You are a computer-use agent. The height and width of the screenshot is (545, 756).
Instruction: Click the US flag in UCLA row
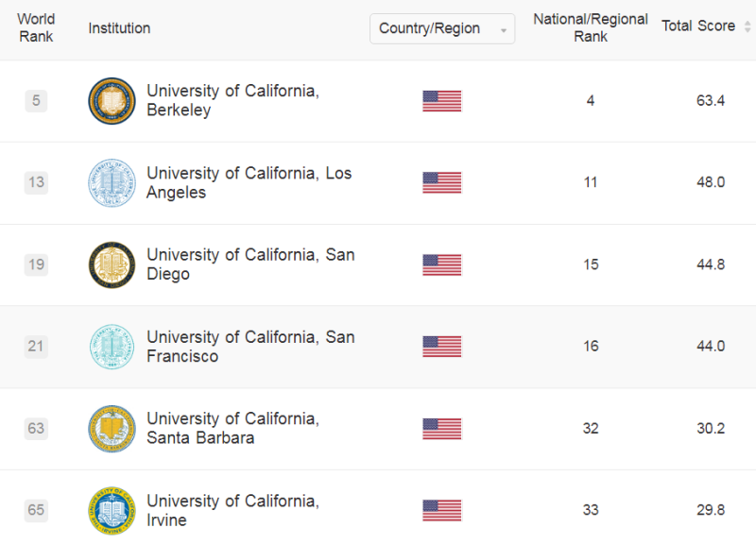(x=441, y=182)
